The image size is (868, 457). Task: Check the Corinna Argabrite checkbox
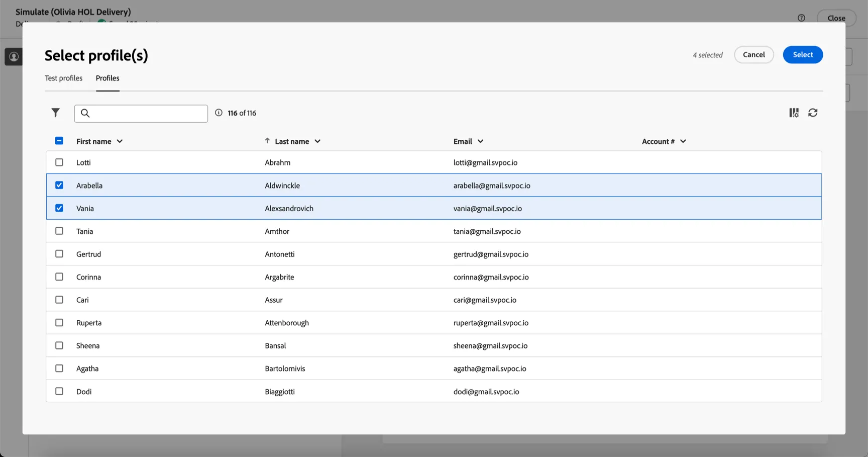tap(59, 277)
